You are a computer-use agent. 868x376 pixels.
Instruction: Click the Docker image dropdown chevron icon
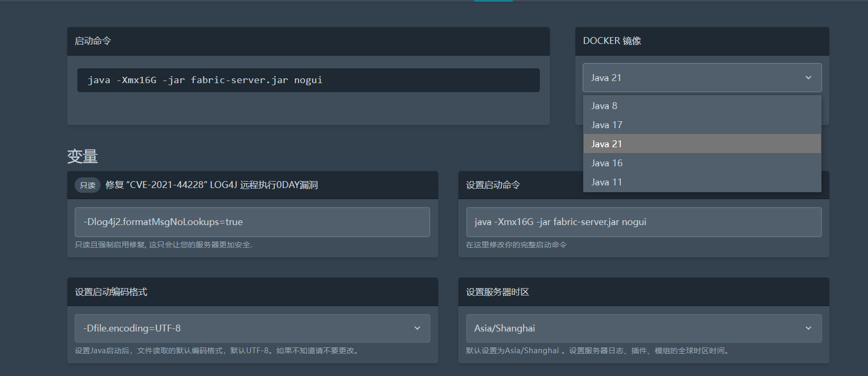coord(808,78)
